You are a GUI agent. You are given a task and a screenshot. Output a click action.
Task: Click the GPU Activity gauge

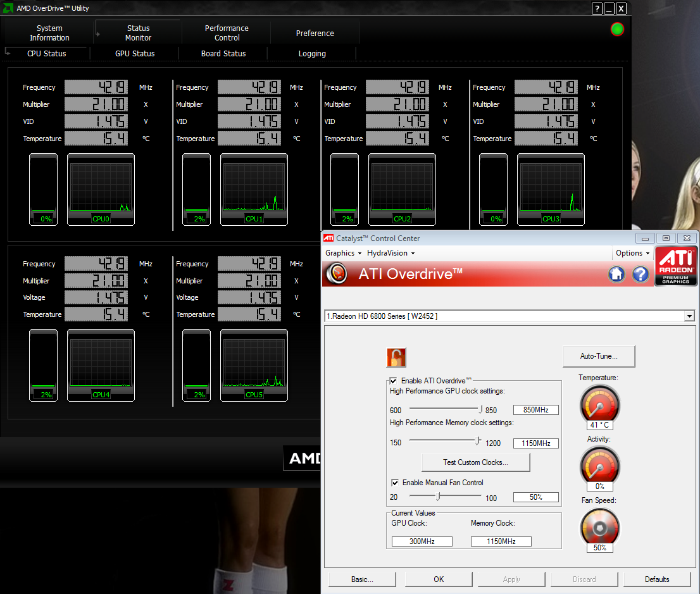point(599,467)
